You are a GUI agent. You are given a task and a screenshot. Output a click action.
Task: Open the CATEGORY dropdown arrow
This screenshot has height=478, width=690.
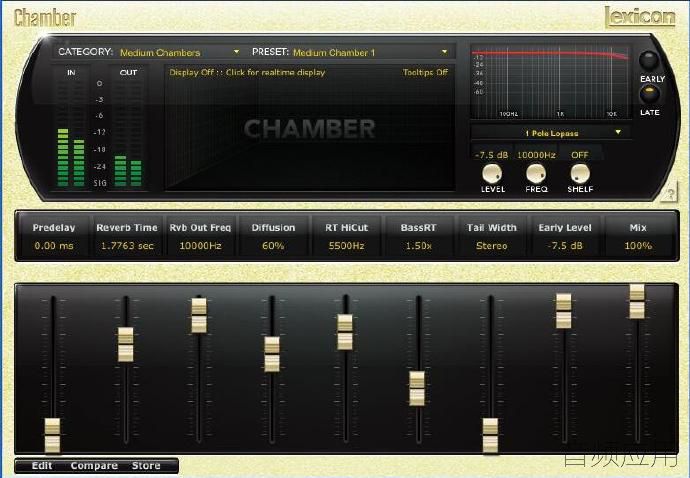pos(236,52)
